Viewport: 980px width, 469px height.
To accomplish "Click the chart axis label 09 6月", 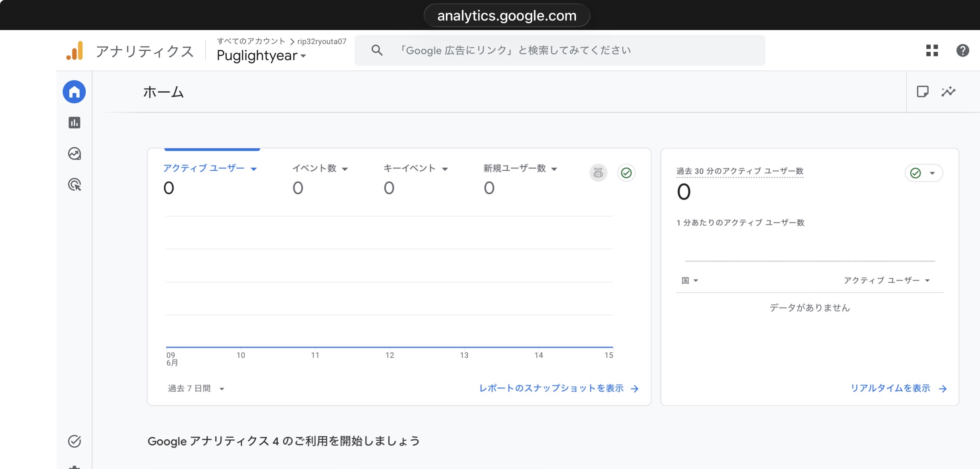I will (172, 359).
